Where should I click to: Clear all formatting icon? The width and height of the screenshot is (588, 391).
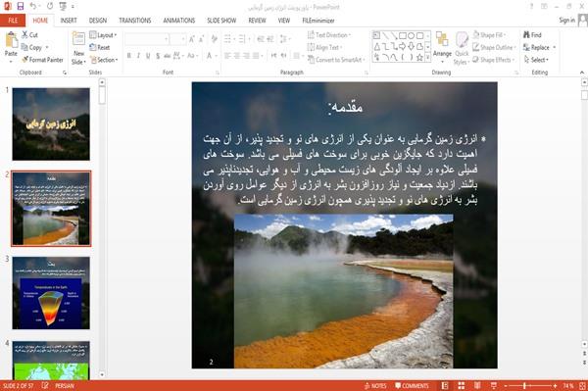click(215, 39)
